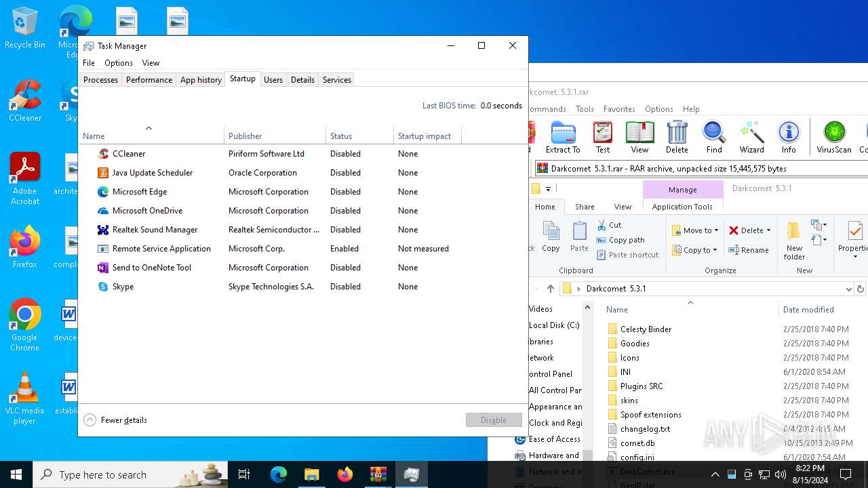Image resolution: width=868 pixels, height=488 pixels.
Task: Click Cut in Explorer clipboard group
Action: [x=609, y=225]
